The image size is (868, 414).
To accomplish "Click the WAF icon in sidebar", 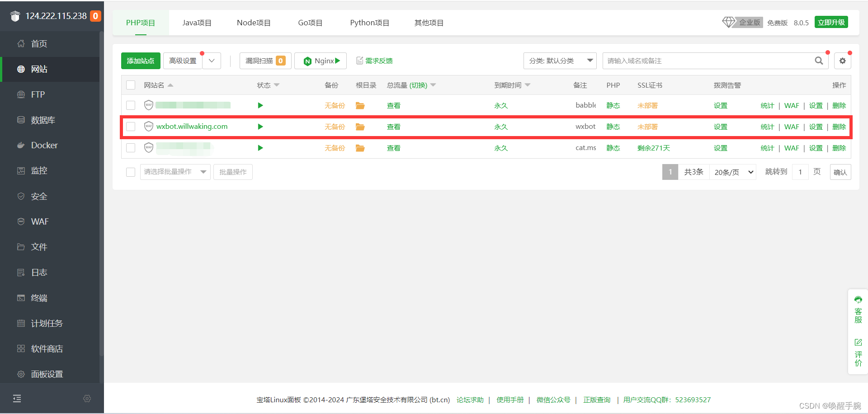I will tap(21, 221).
